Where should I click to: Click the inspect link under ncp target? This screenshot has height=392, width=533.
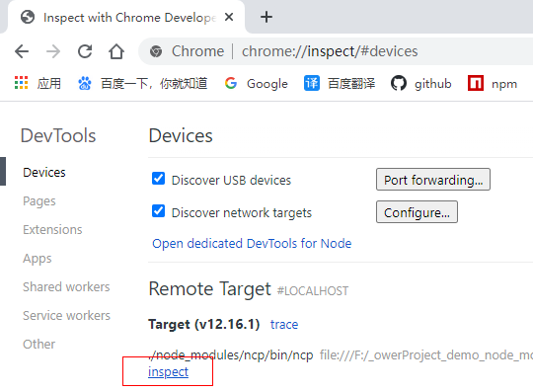[x=168, y=372]
